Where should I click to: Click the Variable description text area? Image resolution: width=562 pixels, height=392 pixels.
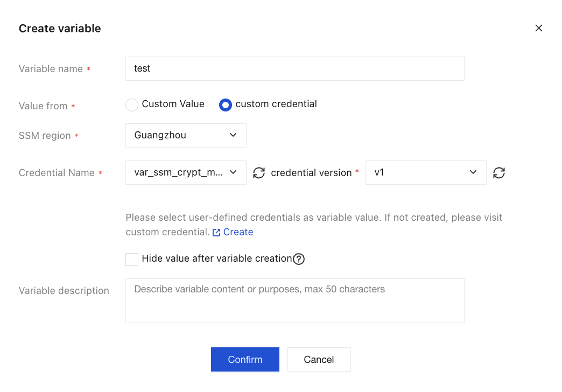click(294, 300)
